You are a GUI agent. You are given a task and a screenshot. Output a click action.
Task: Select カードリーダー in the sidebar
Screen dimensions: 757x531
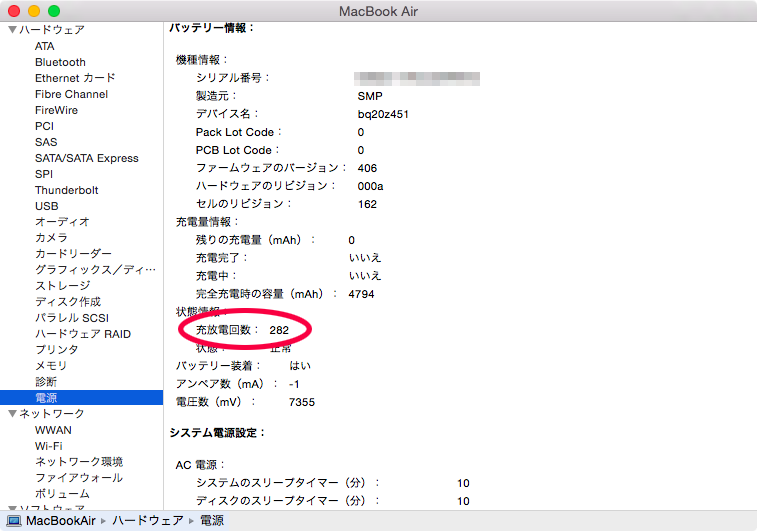73,254
